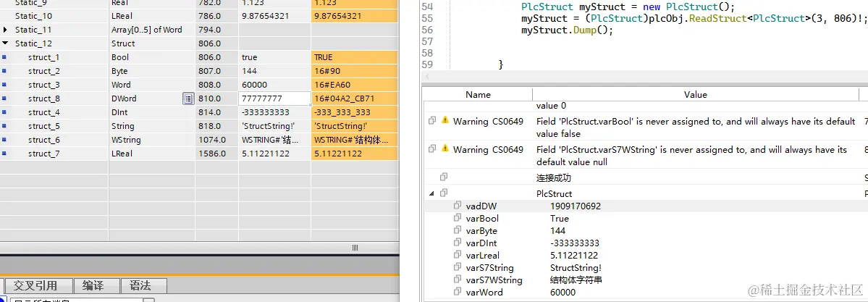868x302 pixels.
Task: Select the Static_10 row name
Action: [33, 16]
